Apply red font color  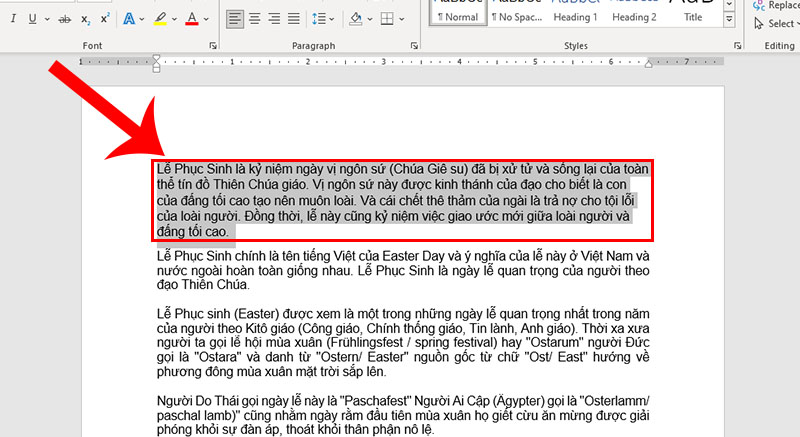pos(192,19)
